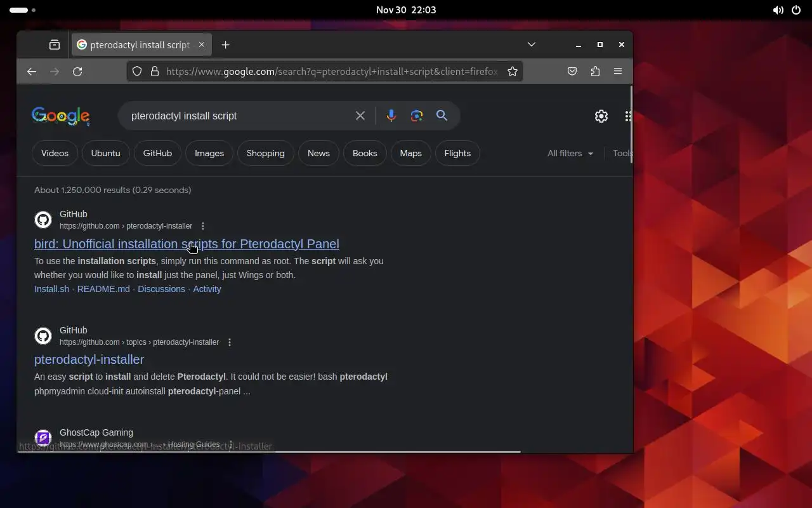Viewport: 812px width, 508px height.
Task: Open the Pocket save icon
Action: coord(572,72)
